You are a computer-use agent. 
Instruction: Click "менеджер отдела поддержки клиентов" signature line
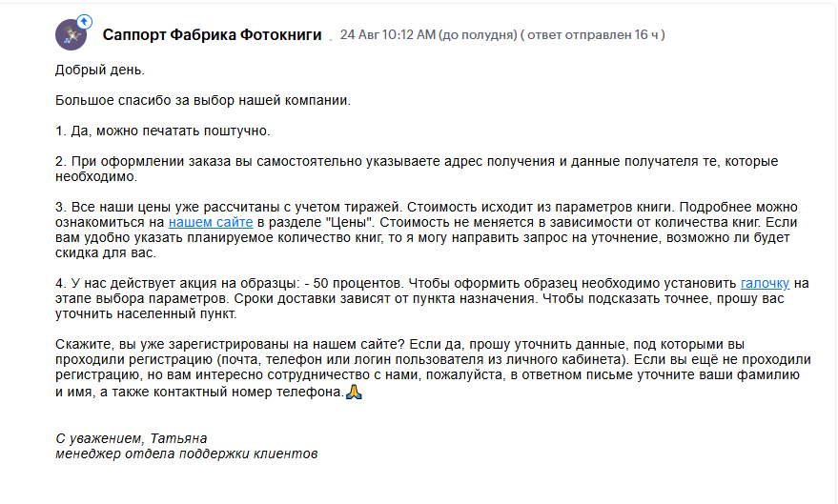[x=187, y=454]
